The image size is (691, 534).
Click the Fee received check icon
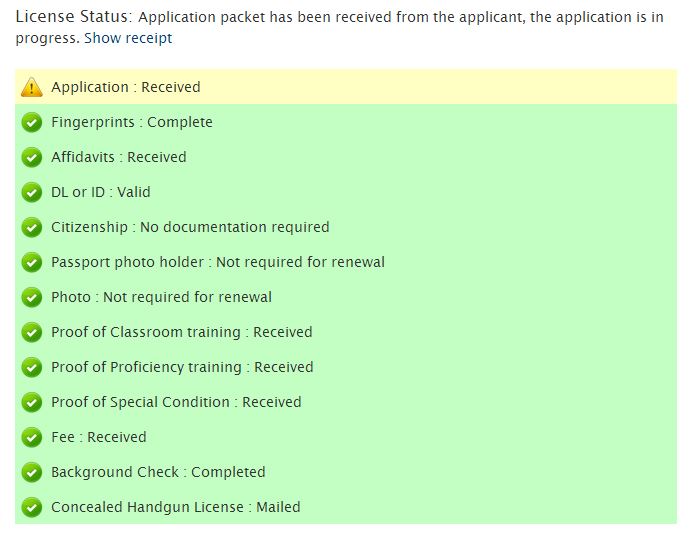pos(32,438)
